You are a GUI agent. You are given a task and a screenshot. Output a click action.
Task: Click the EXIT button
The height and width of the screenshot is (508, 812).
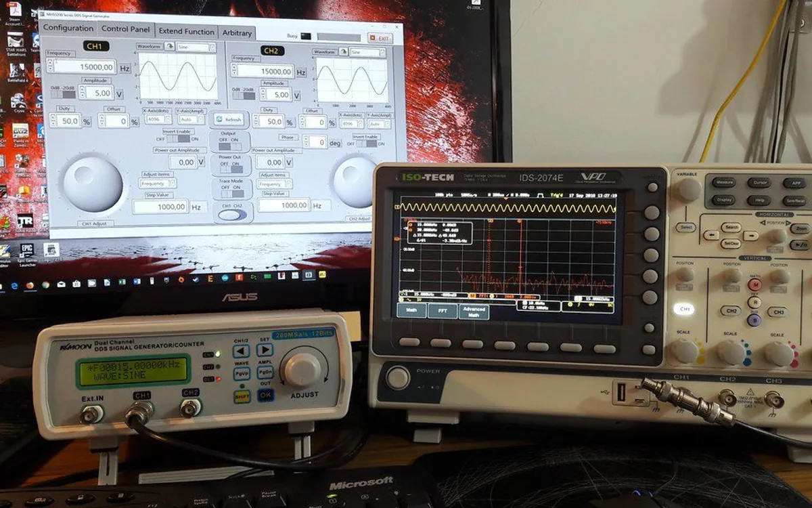pyautogui.click(x=380, y=39)
